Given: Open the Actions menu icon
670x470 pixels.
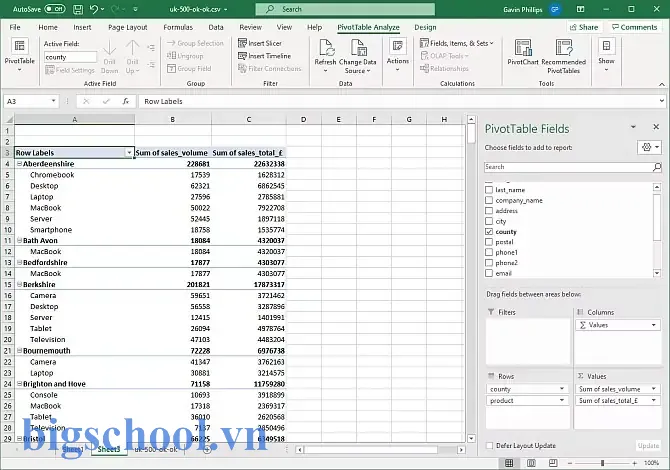Looking at the screenshot, I should pyautogui.click(x=398, y=46).
